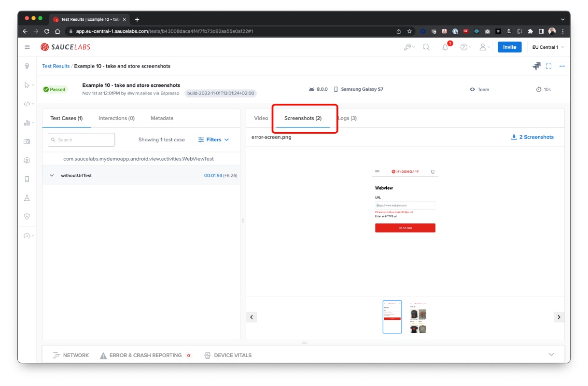Image resolution: width=588 pixels, height=386 pixels.
Task: Bookmark page with star icon
Action: tap(409, 31)
